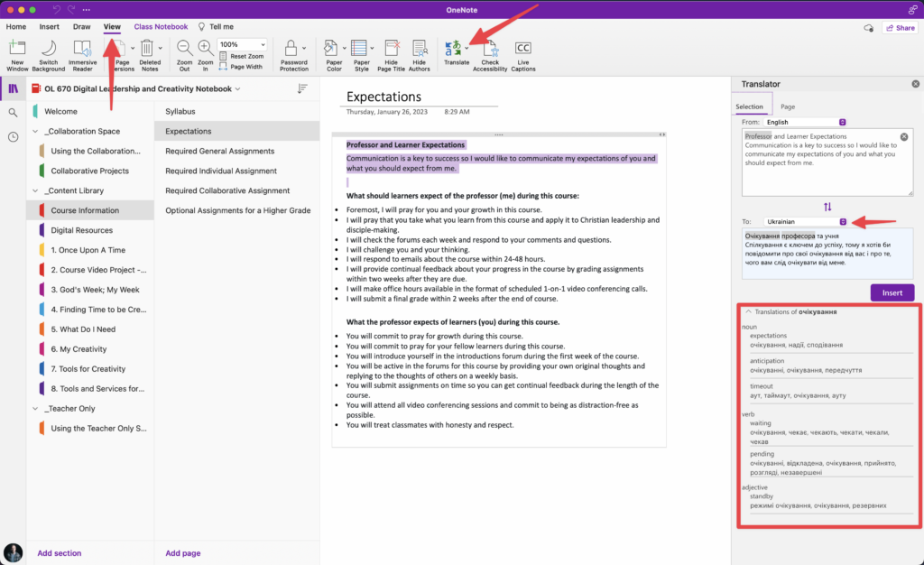The height and width of the screenshot is (565, 924).
Task: Open recent notes clock icon
Action: 13,136
